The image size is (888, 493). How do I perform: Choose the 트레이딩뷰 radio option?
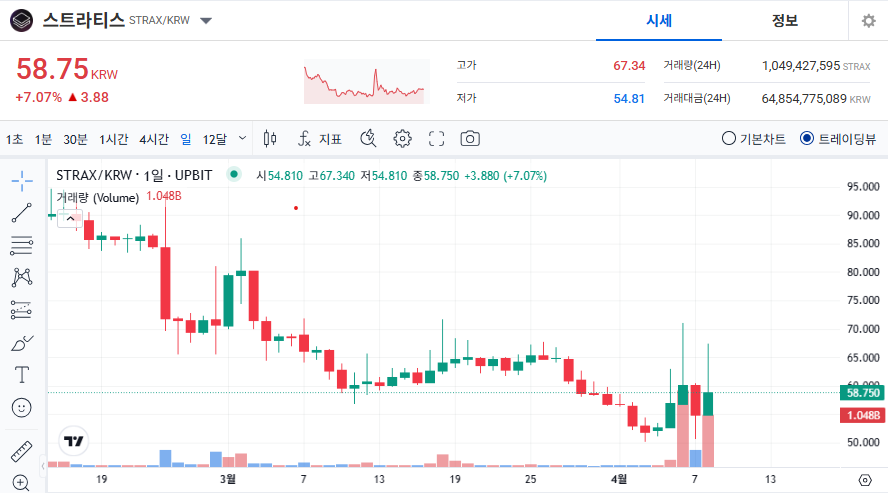(838, 139)
